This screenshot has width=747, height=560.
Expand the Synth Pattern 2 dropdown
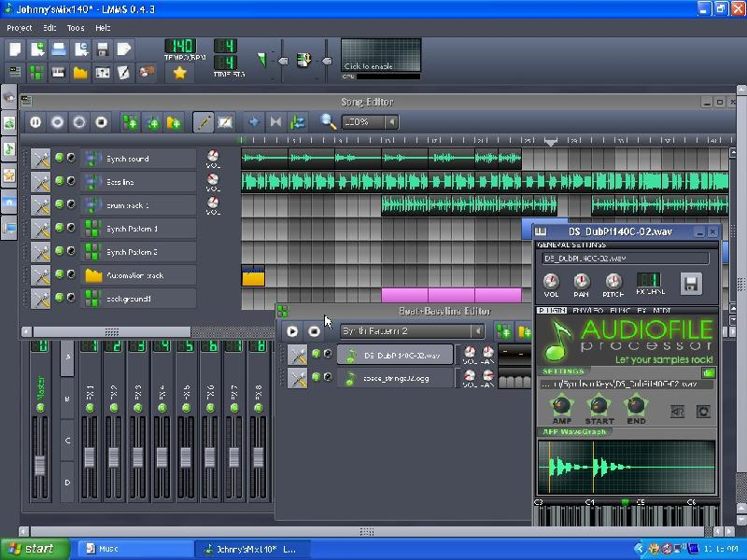[x=477, y=330]
